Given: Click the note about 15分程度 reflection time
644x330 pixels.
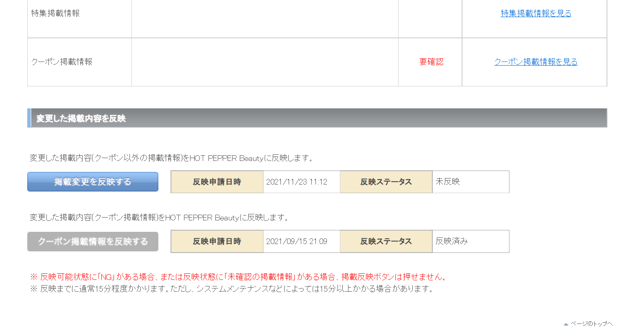Looking at the screenshot, I should pyautogui.click(x=232, y=289).
